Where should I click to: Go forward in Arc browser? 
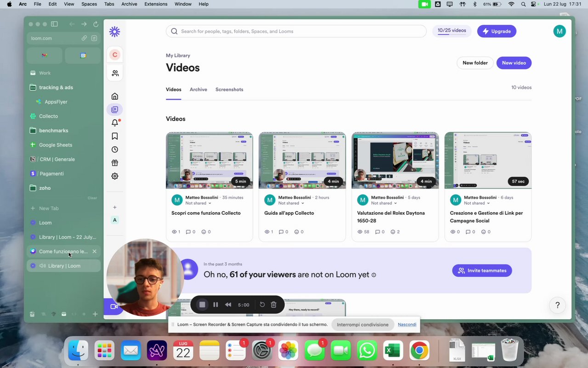84,24
